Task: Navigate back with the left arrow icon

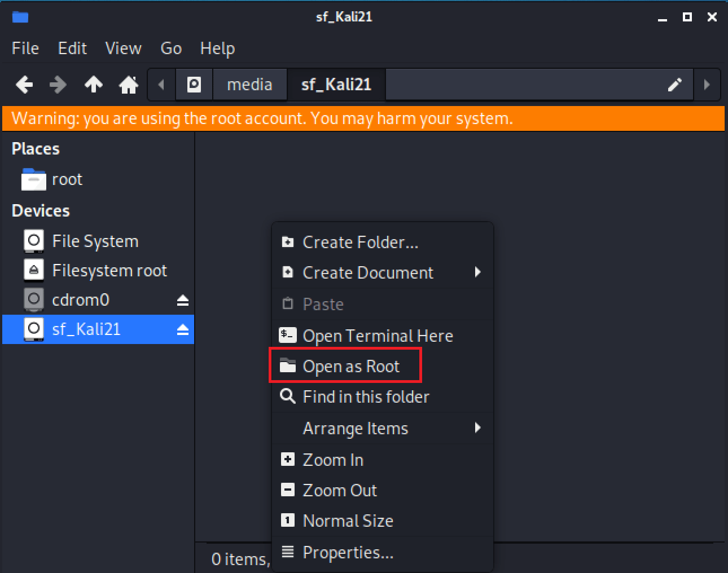Action: point(24,84)
